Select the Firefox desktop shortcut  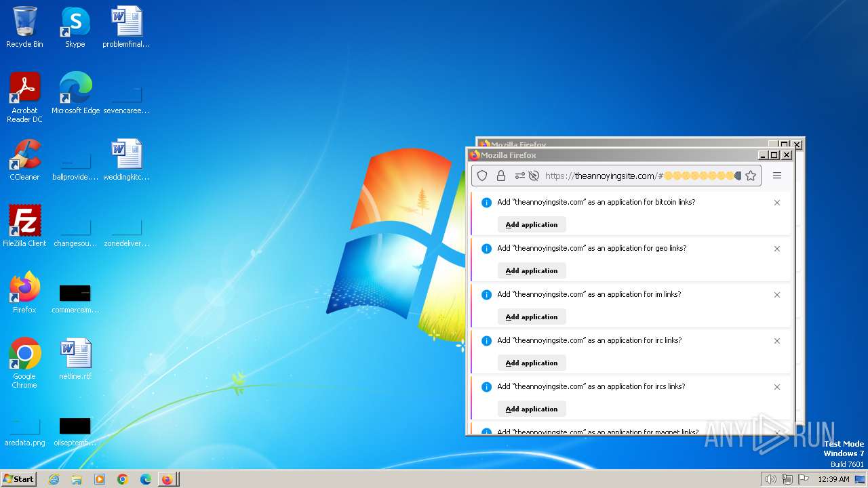coord(24,293)
